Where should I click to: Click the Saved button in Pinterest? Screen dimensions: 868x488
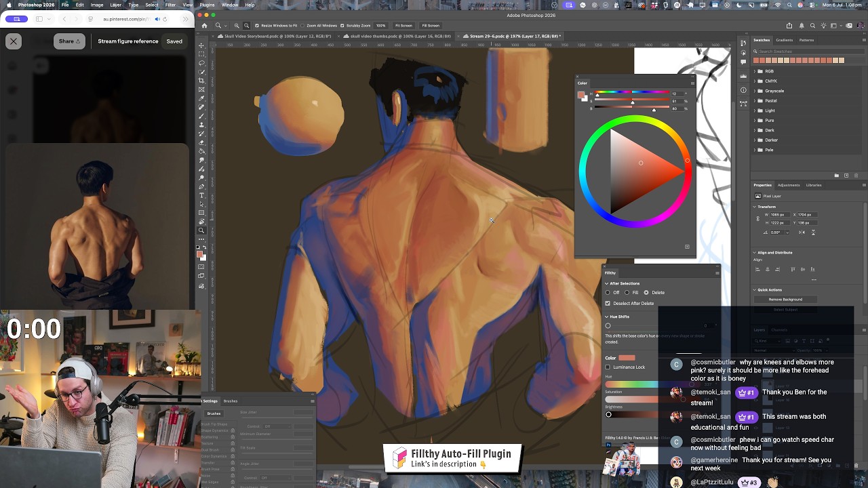(174, 41)
